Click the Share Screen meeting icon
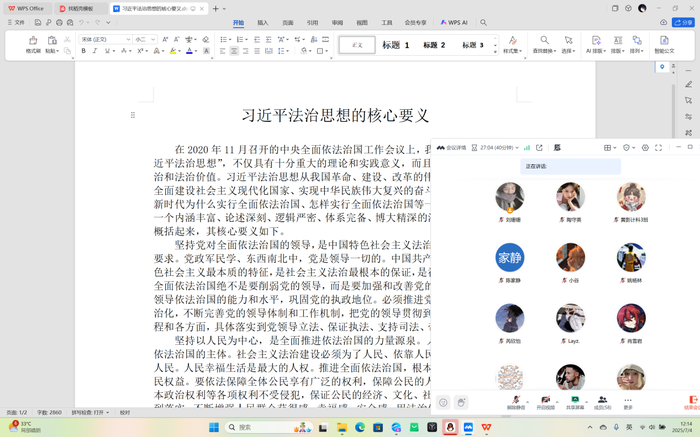 [575, 401]
